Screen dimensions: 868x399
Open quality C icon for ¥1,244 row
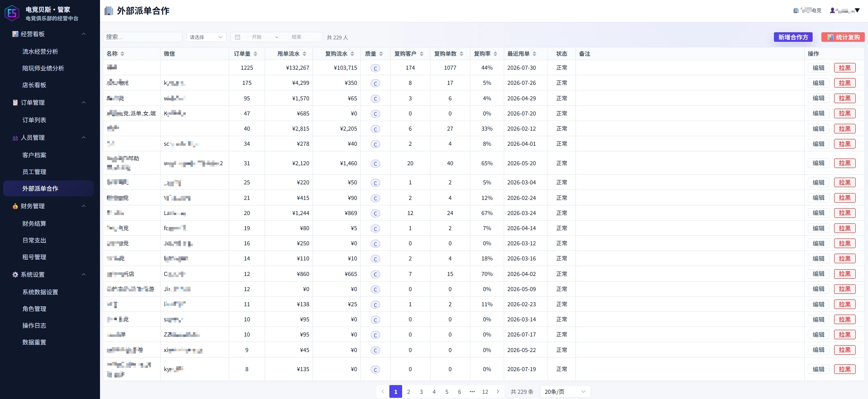point(375,213)
